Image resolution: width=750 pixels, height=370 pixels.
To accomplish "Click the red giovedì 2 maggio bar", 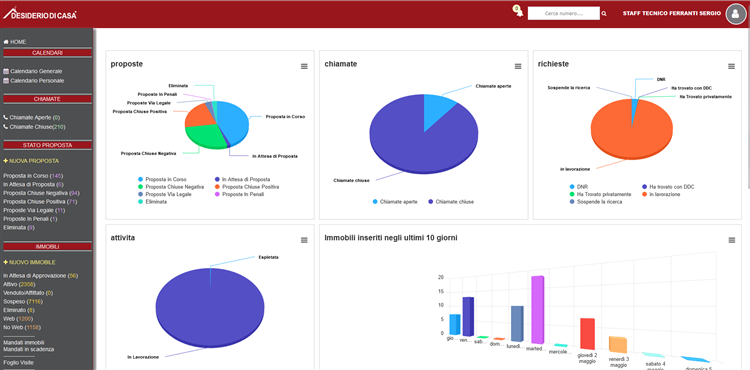I will [587, 334].
